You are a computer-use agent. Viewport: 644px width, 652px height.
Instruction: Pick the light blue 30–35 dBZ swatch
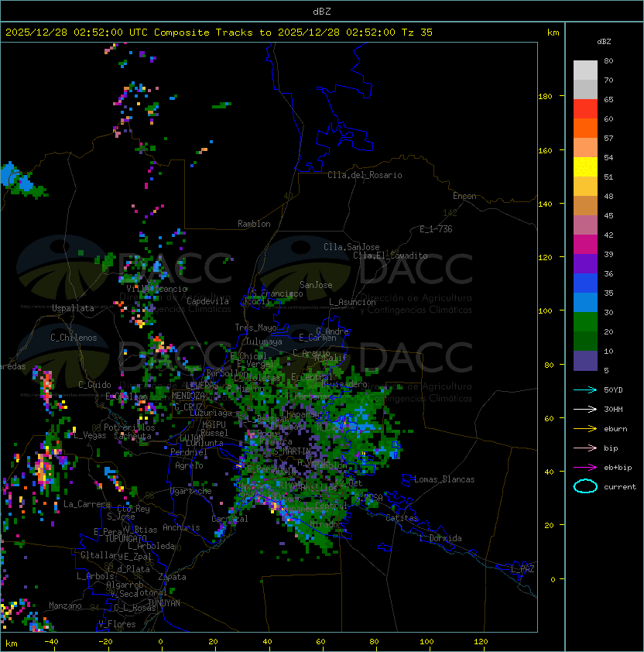point(585,303)
